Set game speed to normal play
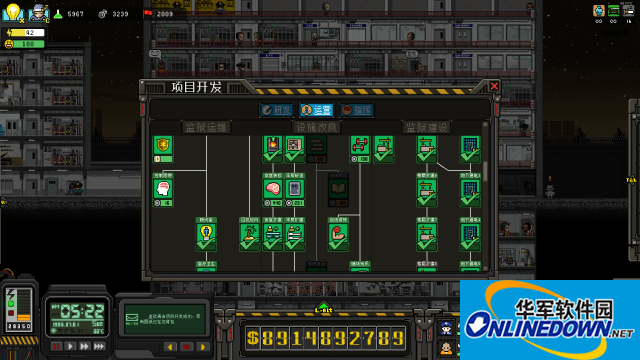Viewport: 640px width, 360px height. point(70,346)
